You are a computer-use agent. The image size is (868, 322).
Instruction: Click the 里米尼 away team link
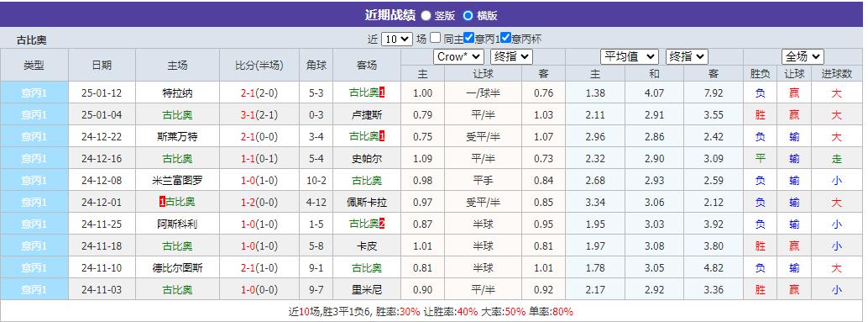367,290
